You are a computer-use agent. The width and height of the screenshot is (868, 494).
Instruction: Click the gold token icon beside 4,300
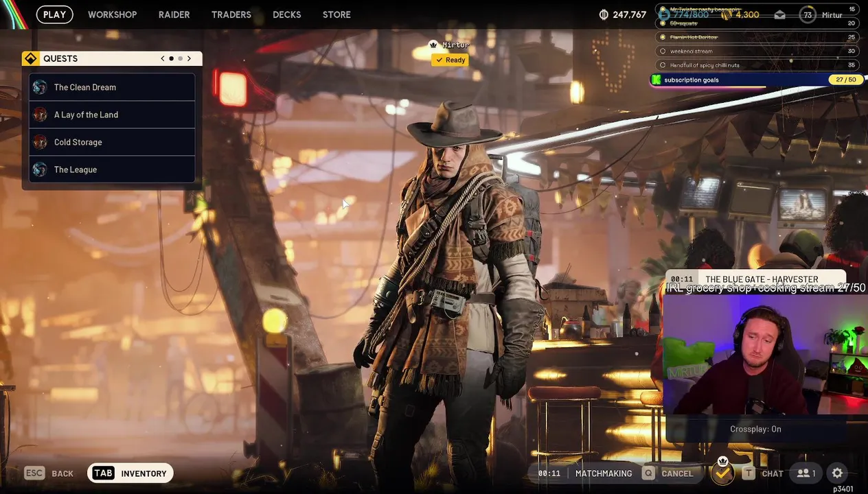tap(726, 14)
